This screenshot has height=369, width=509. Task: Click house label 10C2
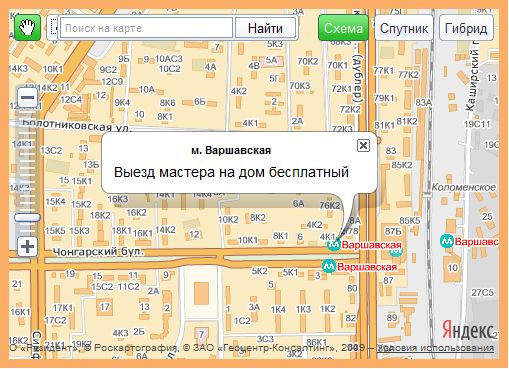(170, 69)
